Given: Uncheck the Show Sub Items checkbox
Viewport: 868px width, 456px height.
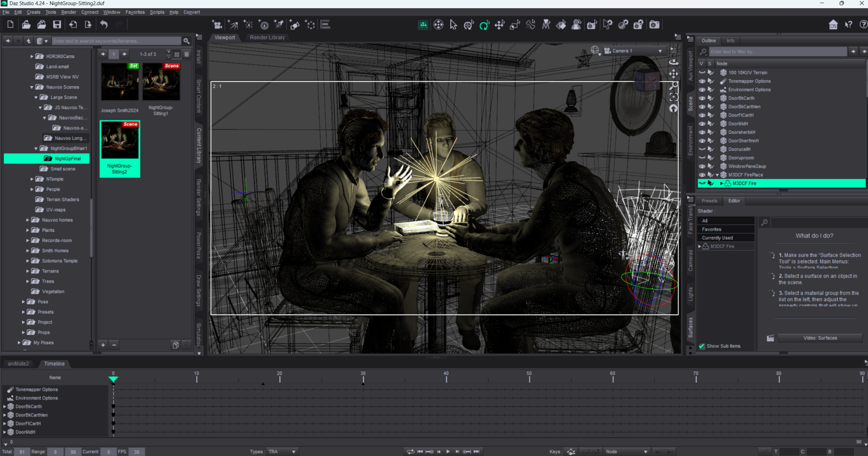Looking at the screenshot, I should click(702, 346).
